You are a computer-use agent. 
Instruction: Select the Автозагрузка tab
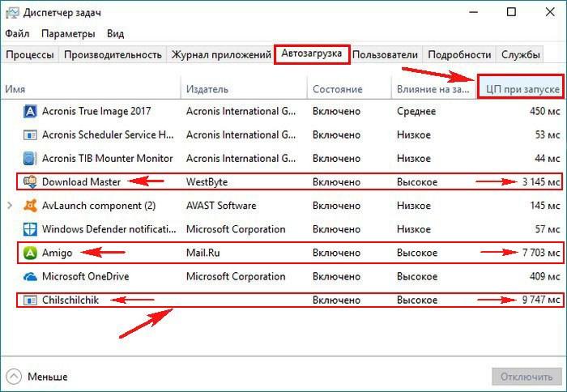point(312,53)
